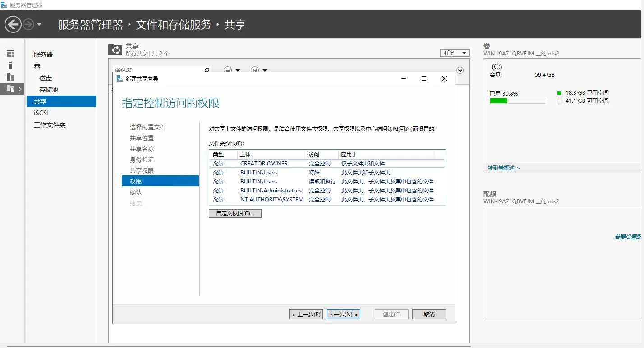
Task: Minimize the 新建共享向导 dialog
Action: click(403, 78)
